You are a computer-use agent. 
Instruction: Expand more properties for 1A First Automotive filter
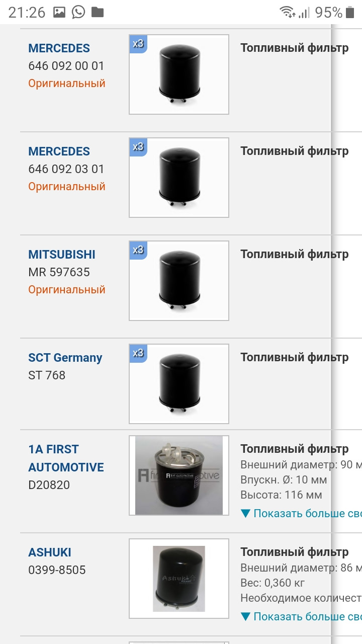point(301,513)
